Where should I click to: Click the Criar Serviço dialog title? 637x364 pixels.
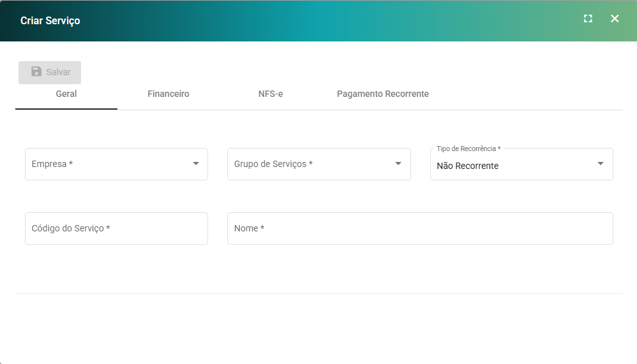pos(50,20)
